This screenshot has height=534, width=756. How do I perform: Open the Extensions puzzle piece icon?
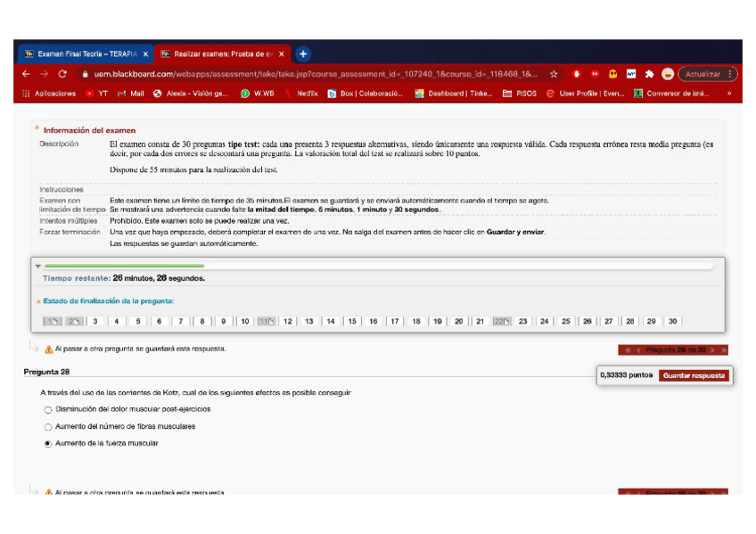point(649,74)
